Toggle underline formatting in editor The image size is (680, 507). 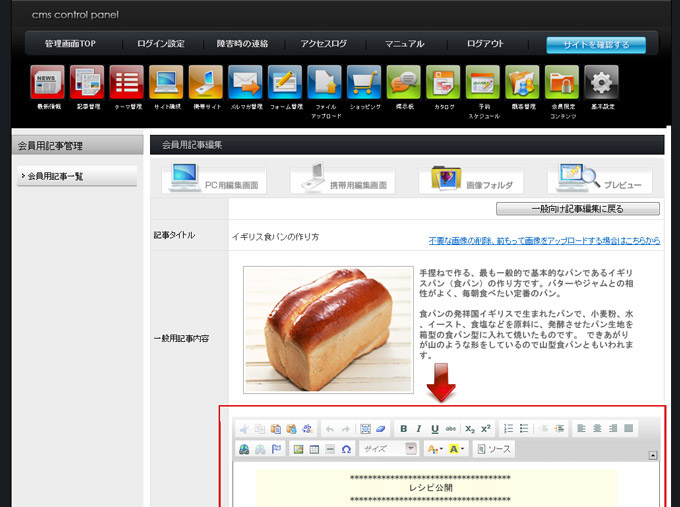[435, 428]
